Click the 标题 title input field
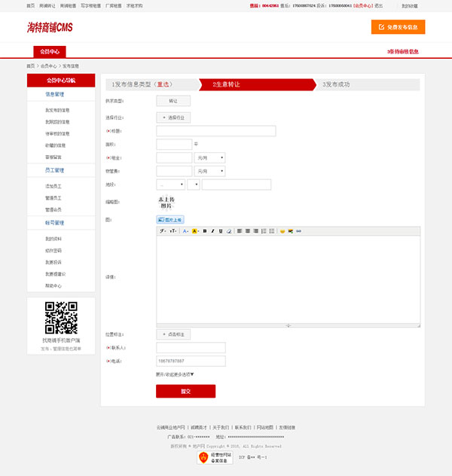 click(x=215, y=131)
